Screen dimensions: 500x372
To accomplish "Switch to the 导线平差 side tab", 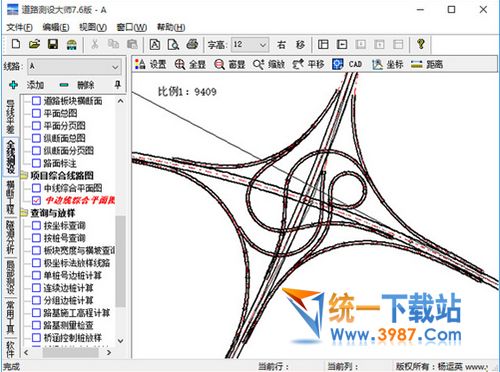I will coord(10,116).
